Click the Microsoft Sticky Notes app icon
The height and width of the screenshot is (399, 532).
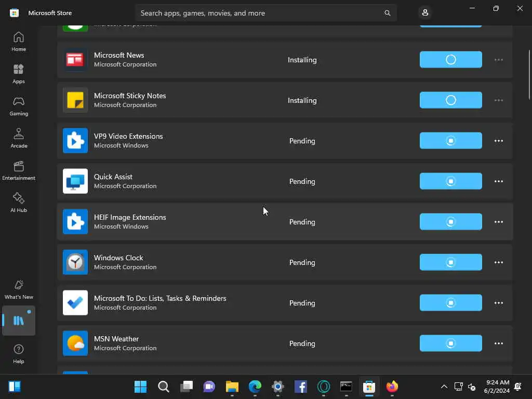75,100
